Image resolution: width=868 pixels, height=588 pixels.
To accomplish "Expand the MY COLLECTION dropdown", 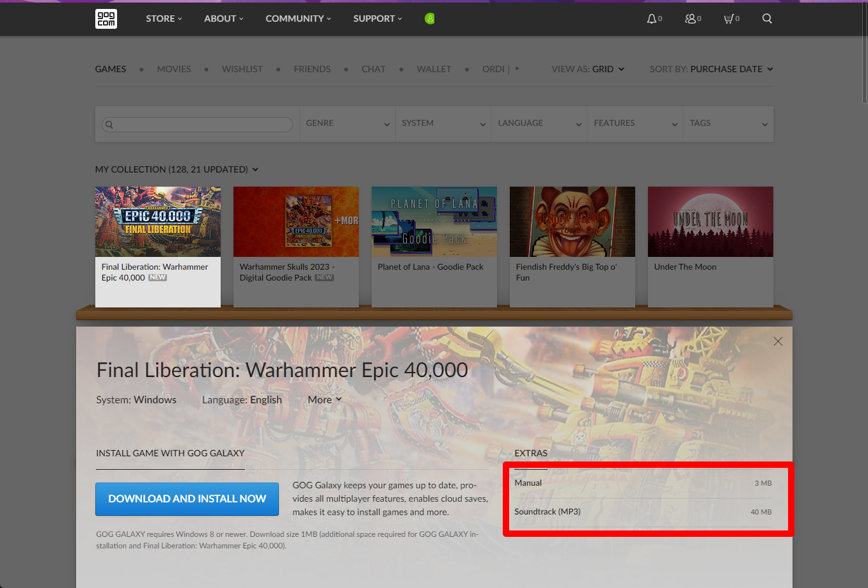I will tap(177, 169).
